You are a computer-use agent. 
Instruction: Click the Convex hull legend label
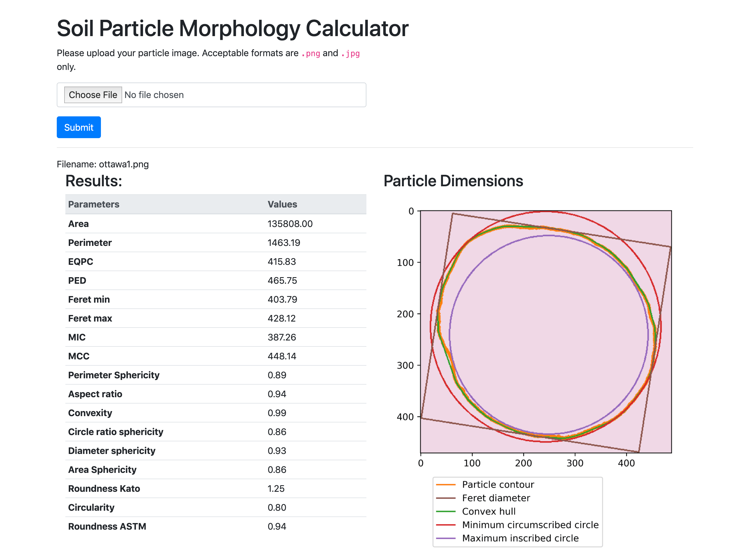[489, 512]
